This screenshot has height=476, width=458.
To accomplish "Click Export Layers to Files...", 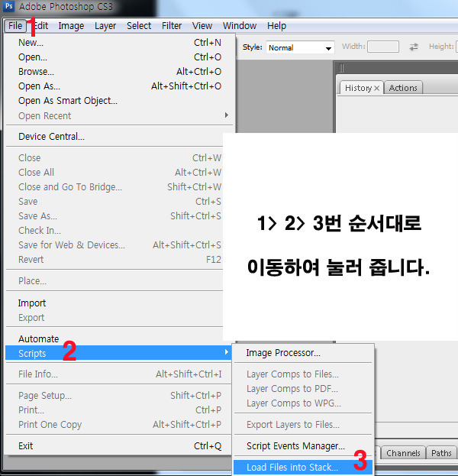I will (x=303, y=425).
